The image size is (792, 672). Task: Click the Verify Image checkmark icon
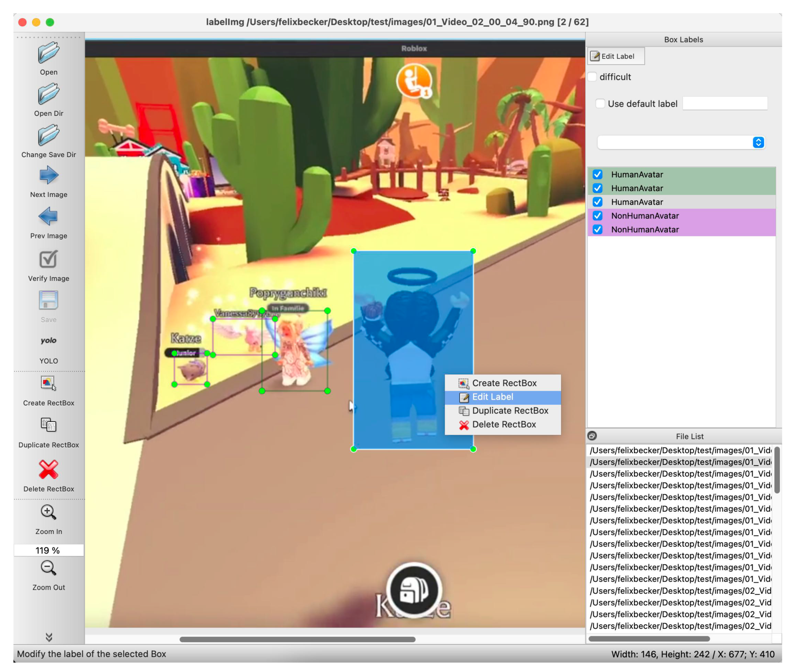(x=49, y=259)
